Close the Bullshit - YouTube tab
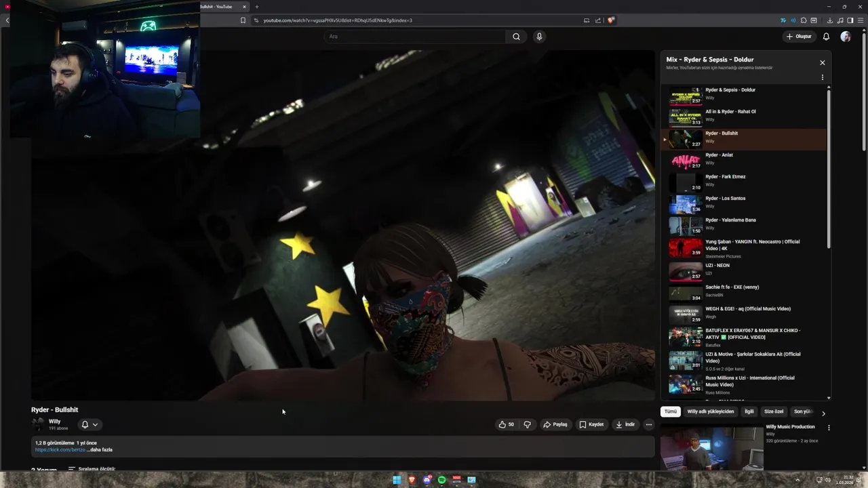The height and width of the screenshot is (488, 868). point(244,7)
